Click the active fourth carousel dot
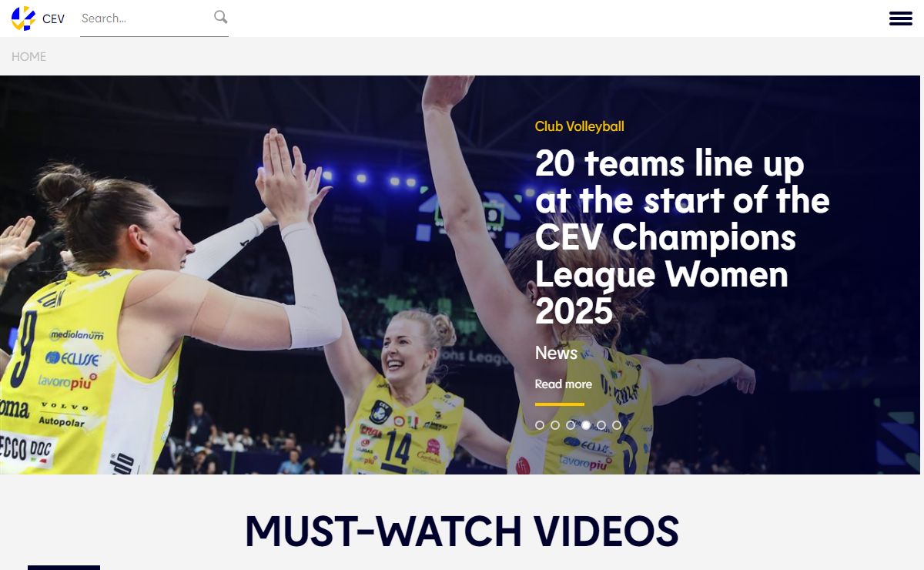Screen dimensions: 924x570 click(586, 425)
